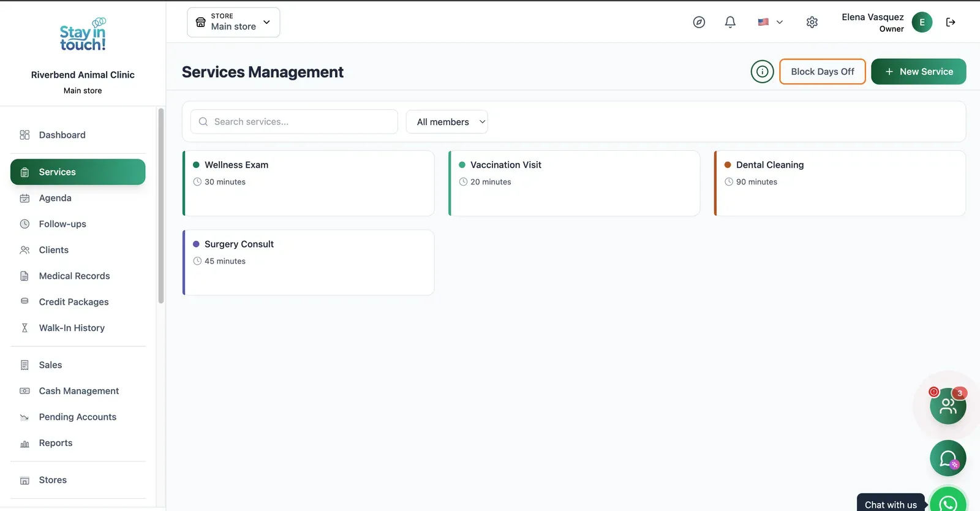Open Pending Accounts
Viewport: 980px width, 511px height.
[78, 417]
